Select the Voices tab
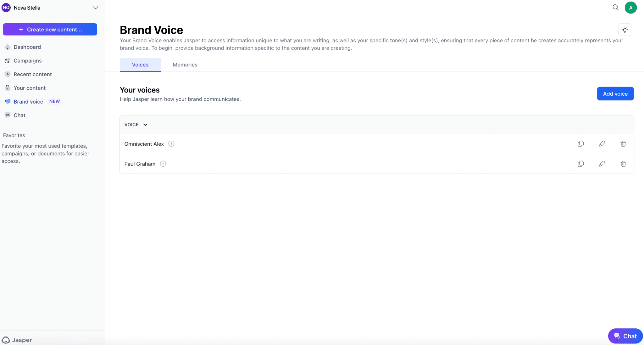 tap(140, 65)
